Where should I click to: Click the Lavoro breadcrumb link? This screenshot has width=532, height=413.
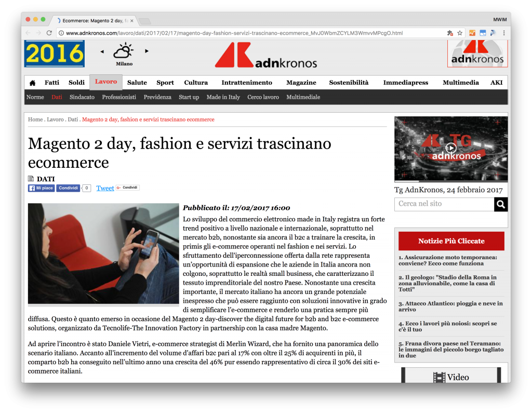(55, 119)
